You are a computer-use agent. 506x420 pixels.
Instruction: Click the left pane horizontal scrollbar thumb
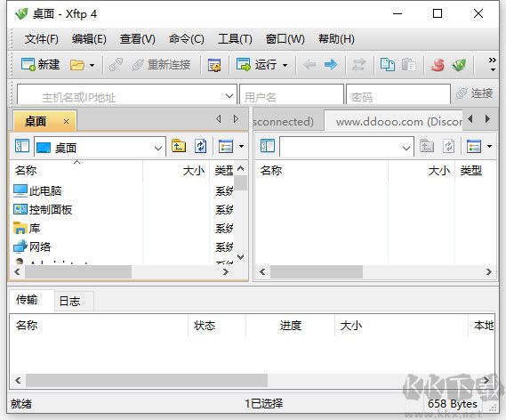(78, 272)
